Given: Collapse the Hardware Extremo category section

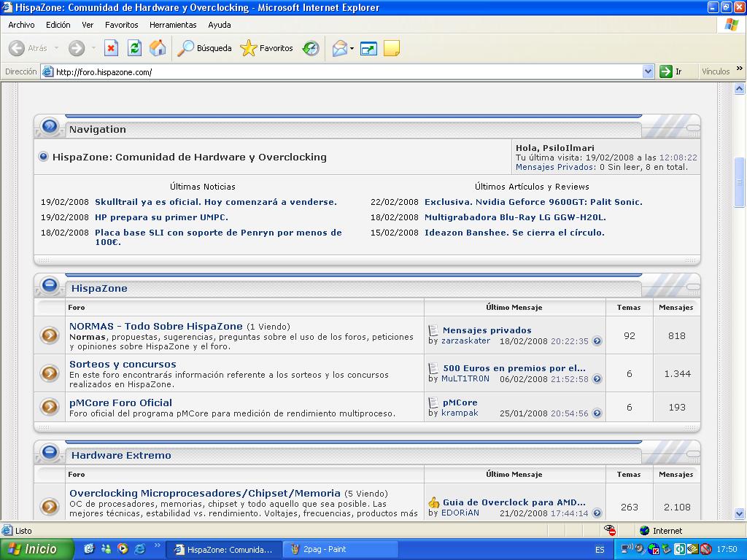Looking at the screenshot, I should coord(50,452).
